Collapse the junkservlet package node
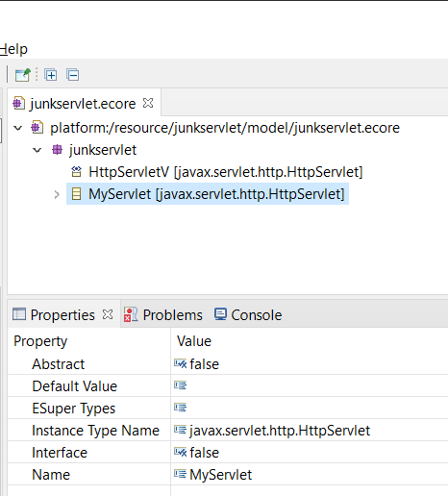Image resolution: width=448 pixels, height=496 pixels. point(37,150)
